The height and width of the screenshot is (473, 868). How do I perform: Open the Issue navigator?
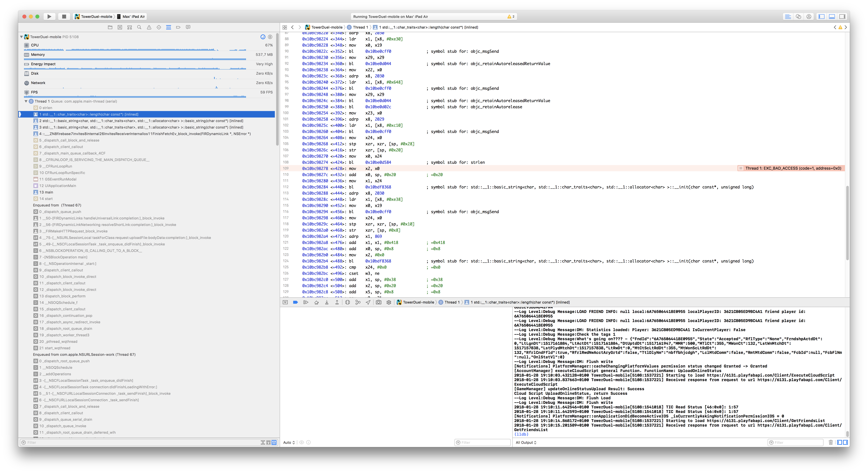[149, 27]
